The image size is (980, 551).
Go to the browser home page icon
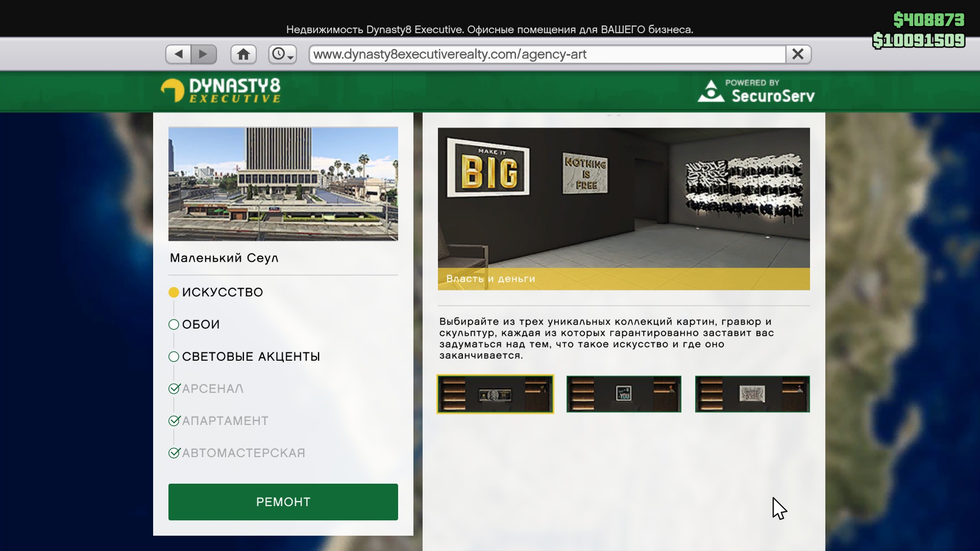tap(243, 54)
